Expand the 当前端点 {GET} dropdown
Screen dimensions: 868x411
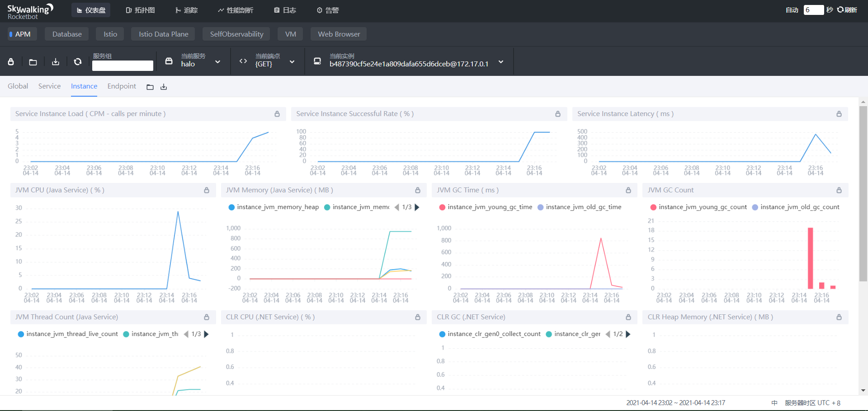coord(292,62)
